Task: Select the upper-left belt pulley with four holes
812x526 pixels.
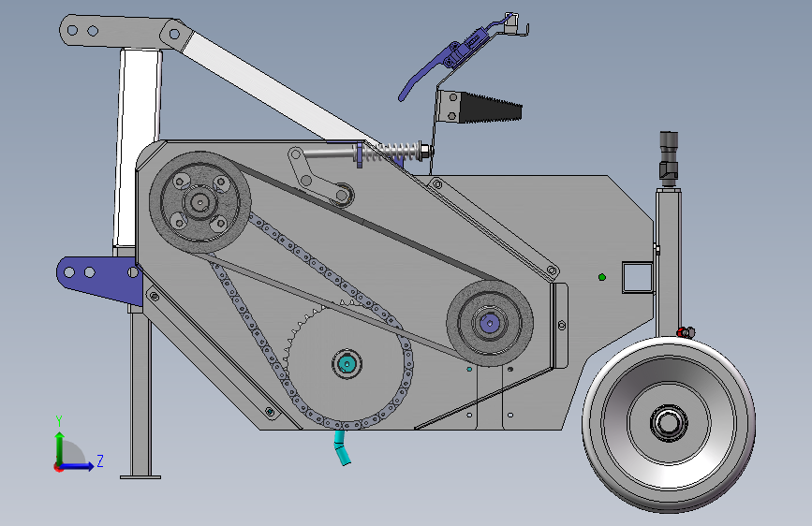Action: [x=199, y=202]
